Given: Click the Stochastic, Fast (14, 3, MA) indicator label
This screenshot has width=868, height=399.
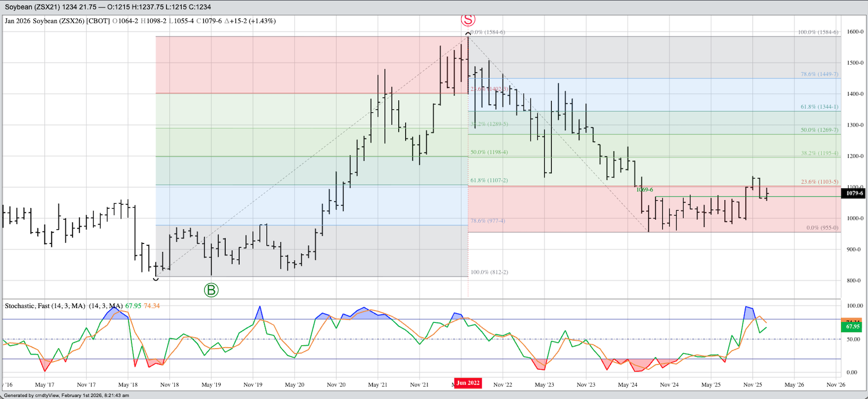Looking at the screenshot, I should [x=45, y=306].
